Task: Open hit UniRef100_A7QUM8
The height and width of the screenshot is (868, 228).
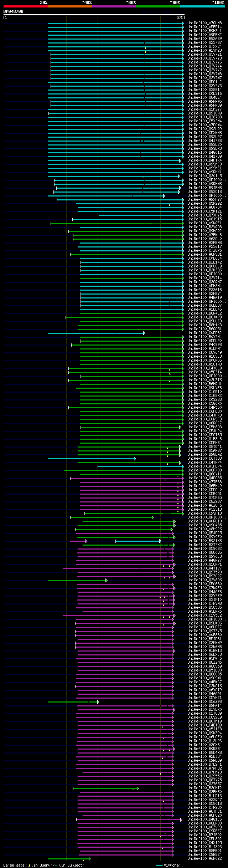Action: pyautogui.click(x=204, y=23)
